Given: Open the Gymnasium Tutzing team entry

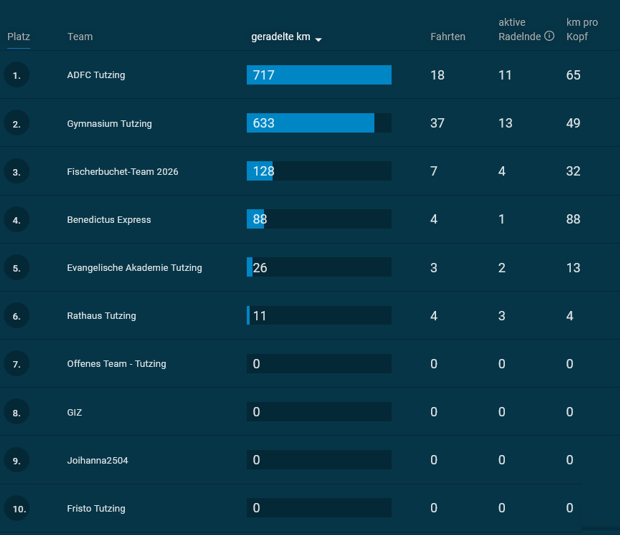Looking at the screenshot, I should 109,124.
